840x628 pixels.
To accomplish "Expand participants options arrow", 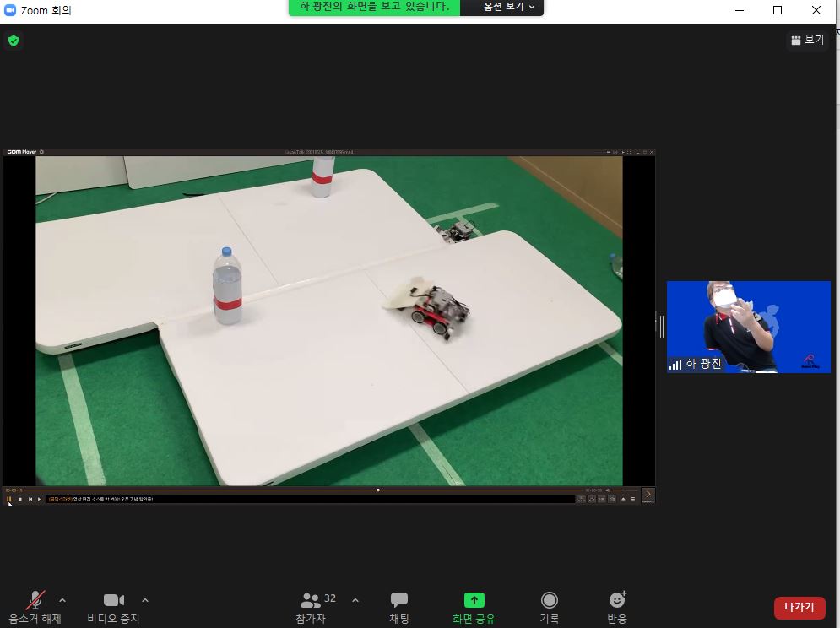I will tap(355, 600).
